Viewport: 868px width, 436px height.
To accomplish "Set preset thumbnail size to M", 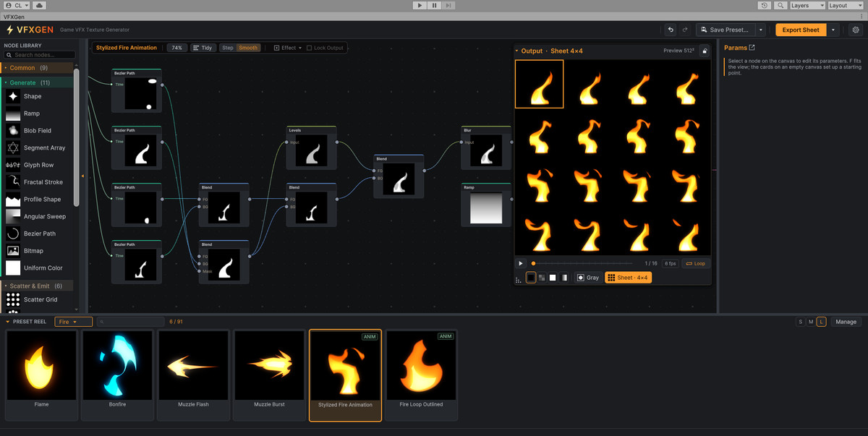I will [x=811, y=322].
